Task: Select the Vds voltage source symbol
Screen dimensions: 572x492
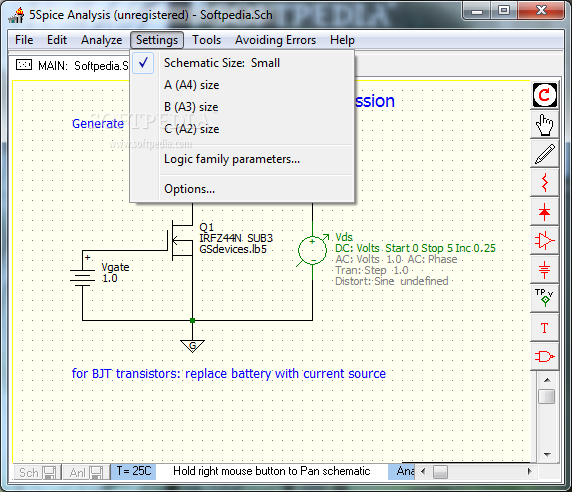Action: (x=313, y=250)
